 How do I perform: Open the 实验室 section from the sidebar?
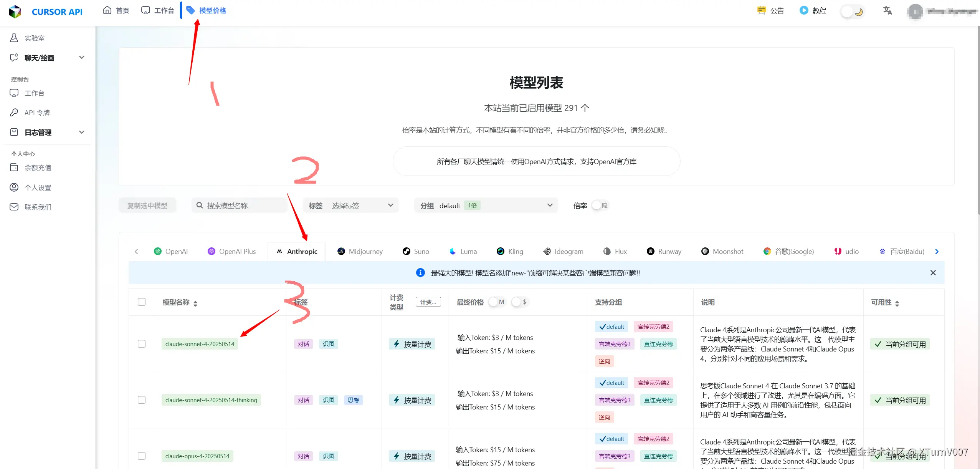tap(34, 38)
